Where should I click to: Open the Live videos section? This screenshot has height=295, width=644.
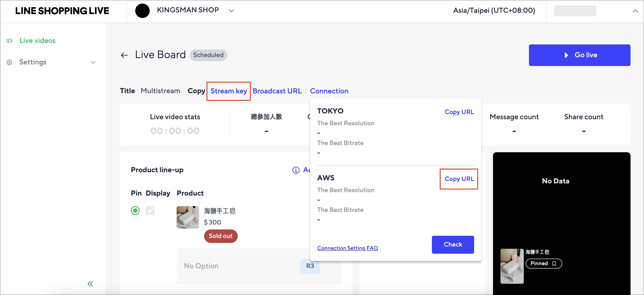38,41
